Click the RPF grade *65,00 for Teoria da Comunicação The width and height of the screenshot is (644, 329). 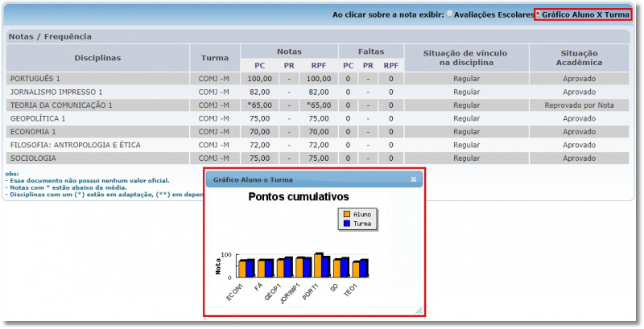point(318,105)
